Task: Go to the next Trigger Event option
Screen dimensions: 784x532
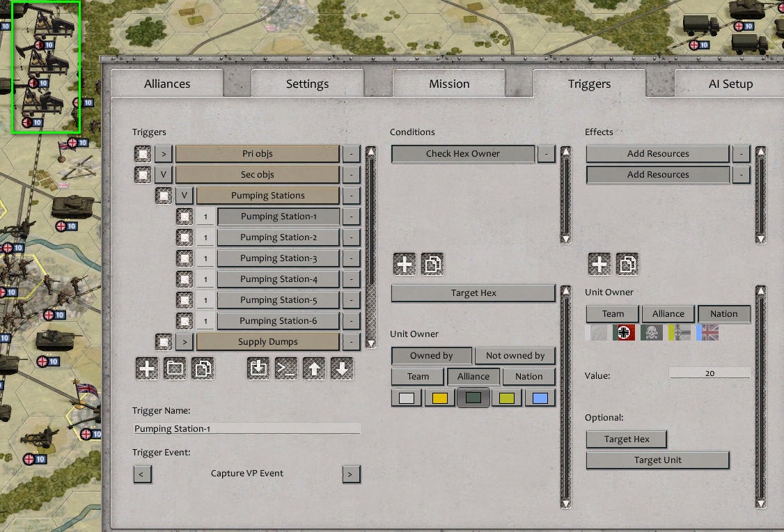Action: pyautogui.click(x=351, y=474)
